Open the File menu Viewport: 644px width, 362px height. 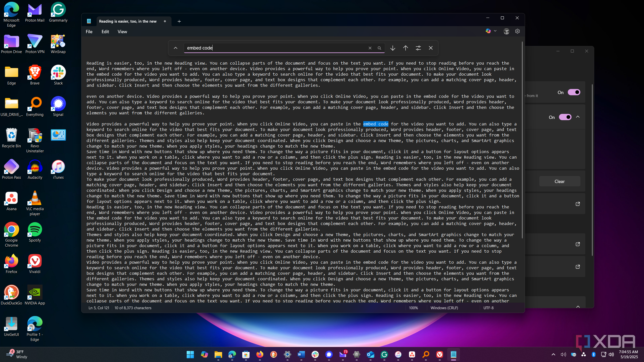[x=89, y=32]
